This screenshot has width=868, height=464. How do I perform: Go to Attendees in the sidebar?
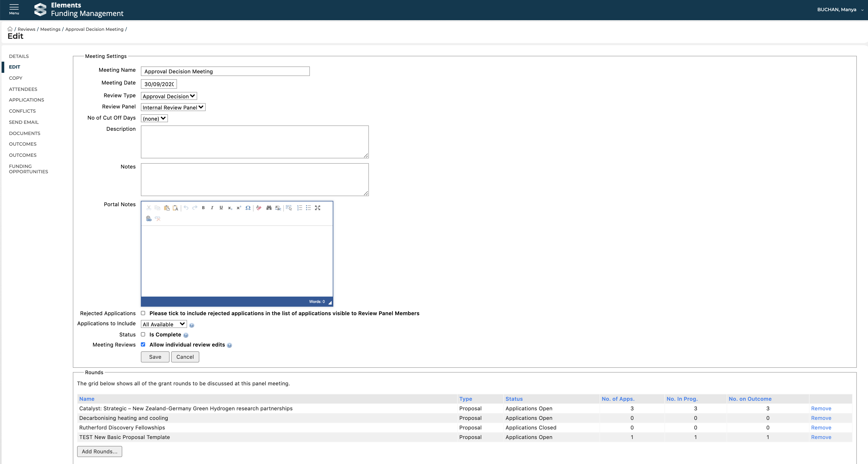[23, 89]
